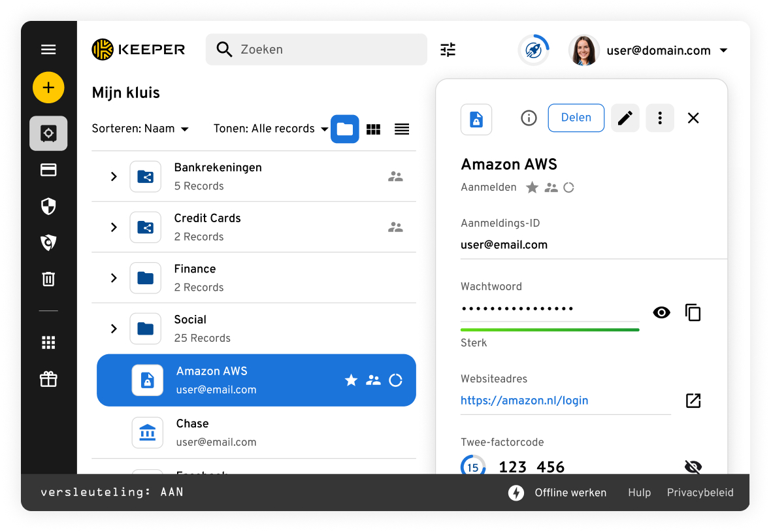Screen dimensions: 771x532
Task: Click Offline werken in status bar
Action: tap(570, 493)
